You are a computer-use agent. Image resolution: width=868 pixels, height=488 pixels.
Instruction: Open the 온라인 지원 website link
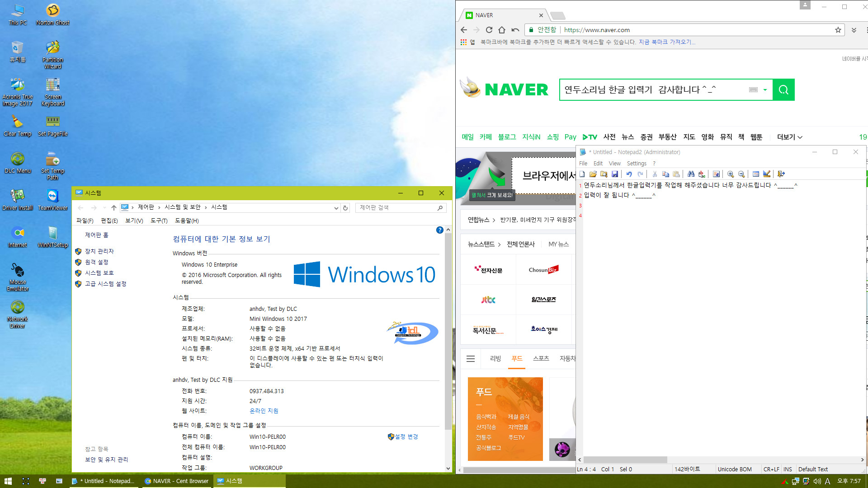click(x=264, y=411)
